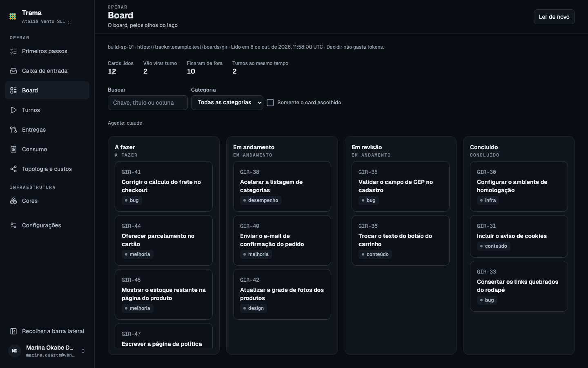Select card GIR-38 Acelerar a listagem de categorias
This screenshot has height=368, width=588.
point(282,186)
